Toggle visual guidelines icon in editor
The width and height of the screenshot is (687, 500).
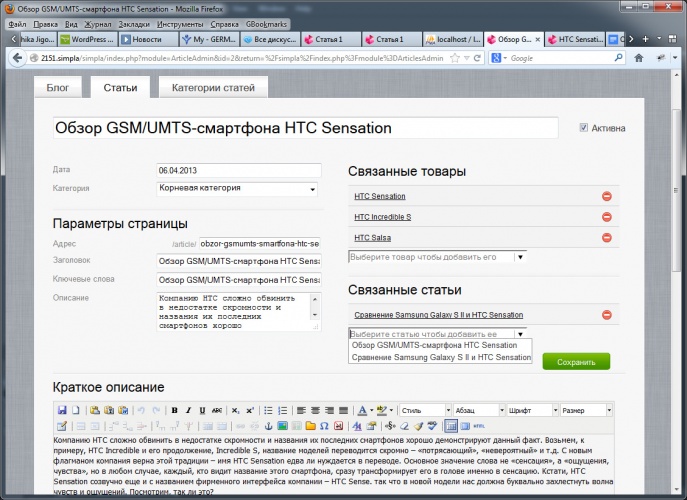click(x=451, y=426)
